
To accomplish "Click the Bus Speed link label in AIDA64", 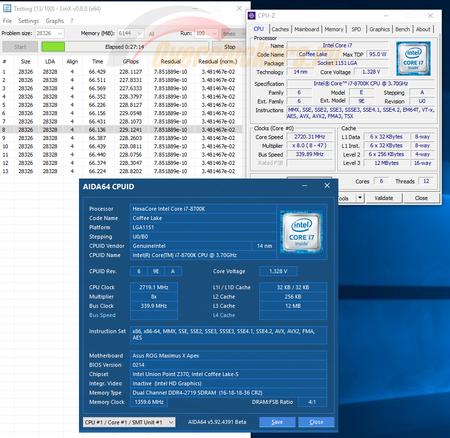I will (102, 315).
